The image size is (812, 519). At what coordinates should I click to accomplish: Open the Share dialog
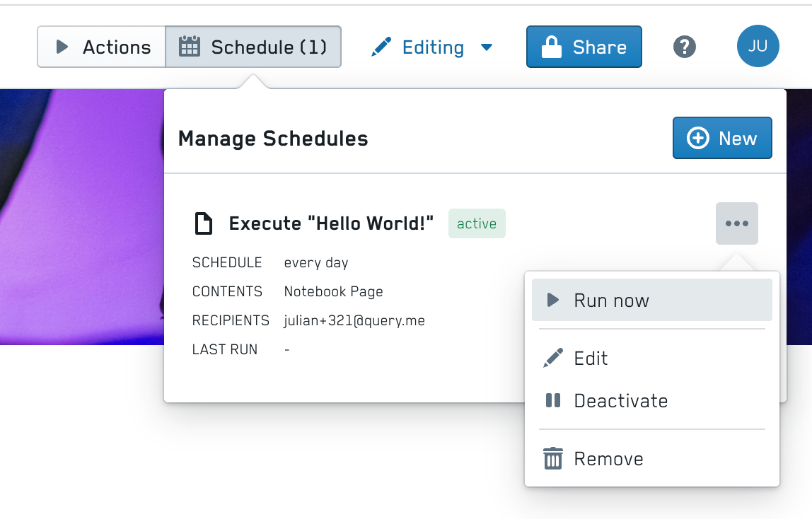(x=584, y=47)
